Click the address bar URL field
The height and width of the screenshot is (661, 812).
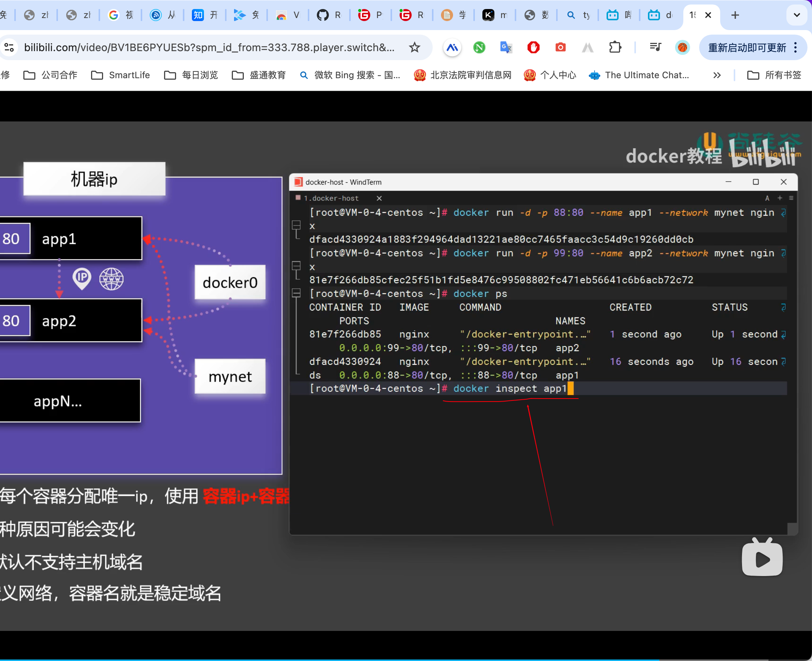tap(209, 48)
